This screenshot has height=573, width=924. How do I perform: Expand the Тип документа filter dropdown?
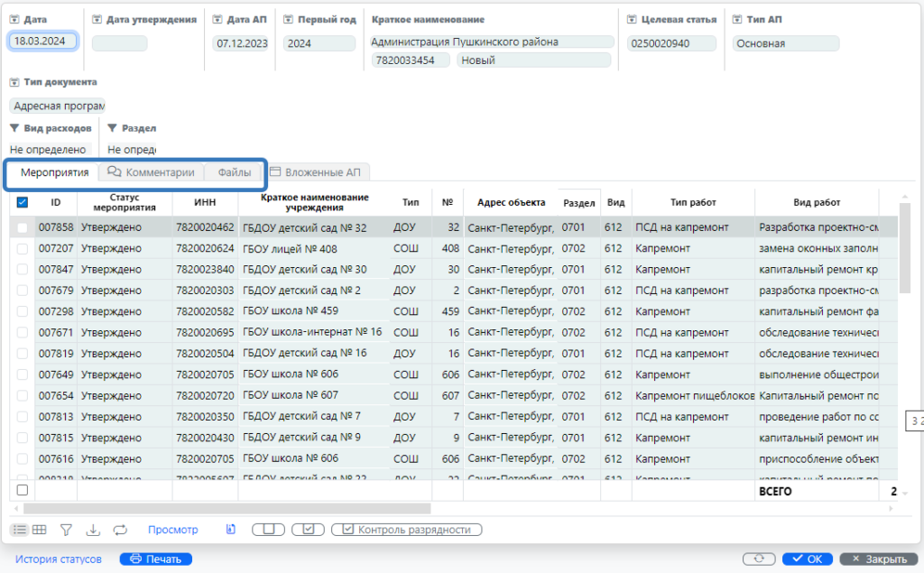14,82
